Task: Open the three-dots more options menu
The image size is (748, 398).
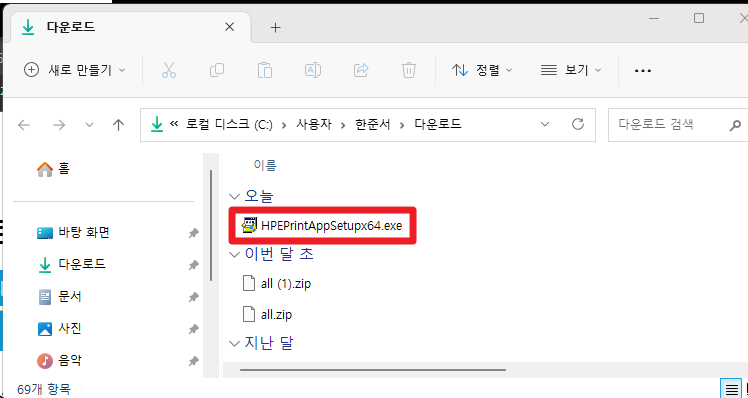Action: [643, 71]
